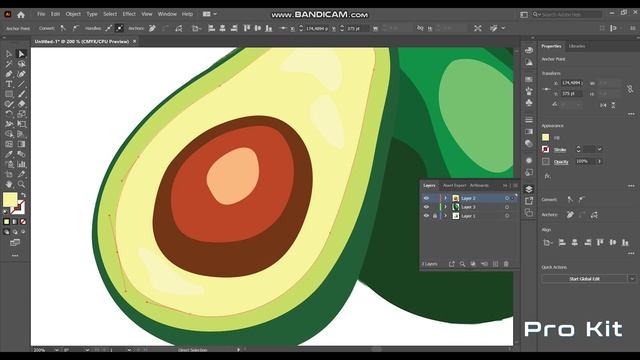This screenshot has height=360, width=640.
Task: Select the Artboard tool
Action: pos(9,174)
